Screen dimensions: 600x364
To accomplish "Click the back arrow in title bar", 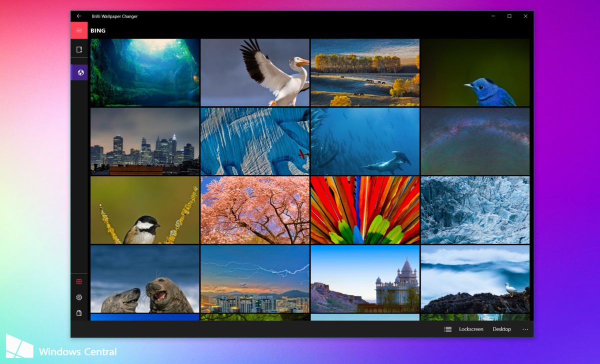I will coord(79,16).
